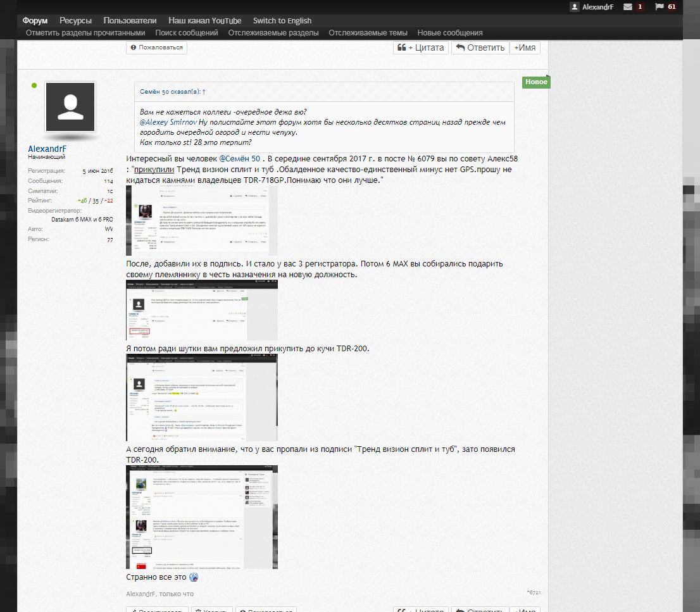Open the AlexandrF profile link under the avatar

pyautogui.click(x=47, y=149)
